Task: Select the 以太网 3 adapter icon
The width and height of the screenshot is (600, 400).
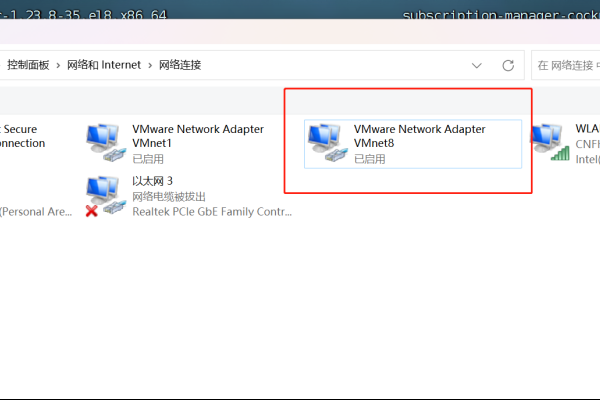Action: pos(106,195)
